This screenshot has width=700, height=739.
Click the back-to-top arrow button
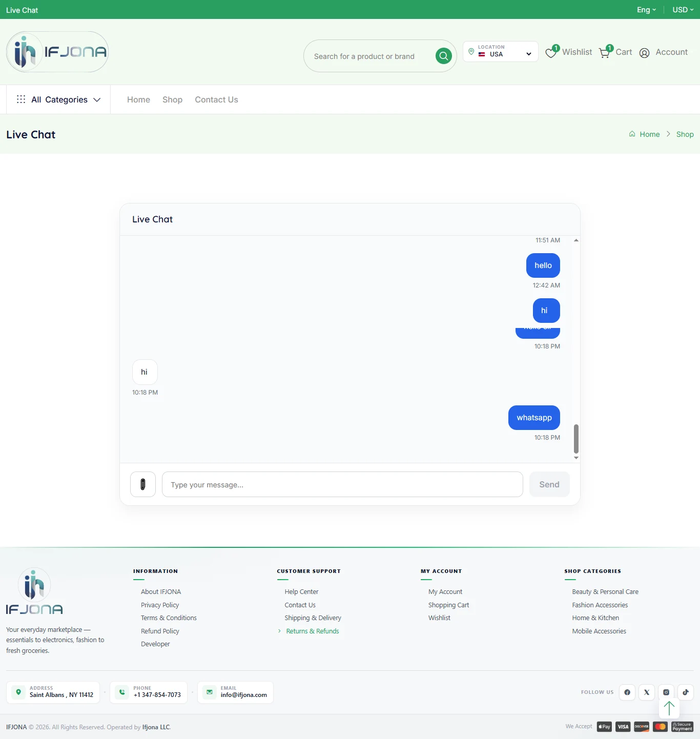tap(669, 708)
